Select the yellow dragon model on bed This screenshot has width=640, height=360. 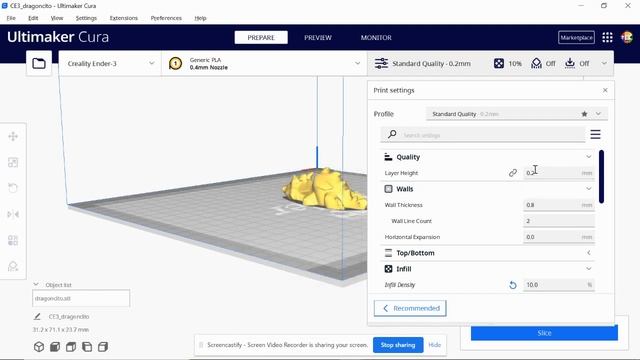coord(324,189)
